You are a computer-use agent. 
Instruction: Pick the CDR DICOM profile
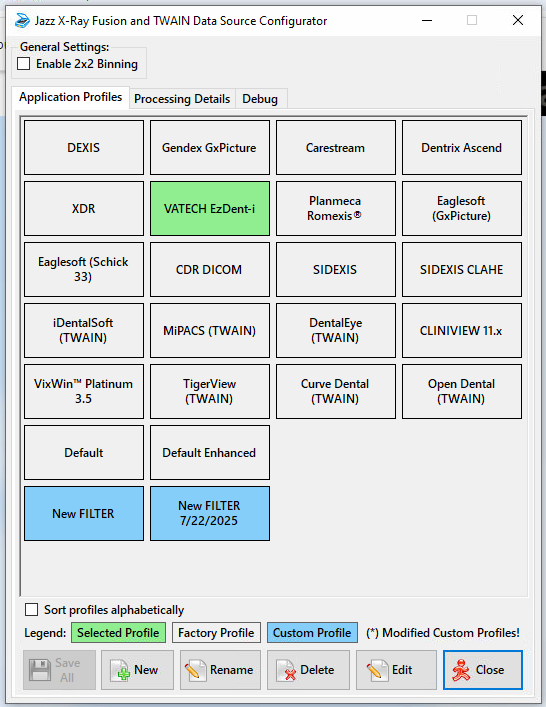(210, 269)
